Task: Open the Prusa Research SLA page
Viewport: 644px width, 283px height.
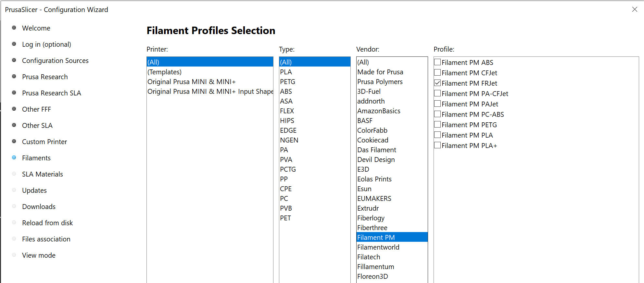Action: 51,93
